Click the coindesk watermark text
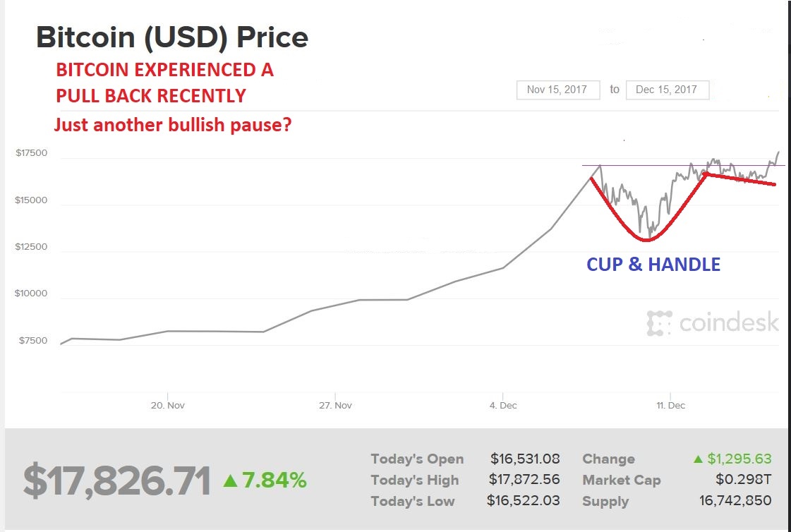This screenshot has height=532, width=791. pos(729,323)
